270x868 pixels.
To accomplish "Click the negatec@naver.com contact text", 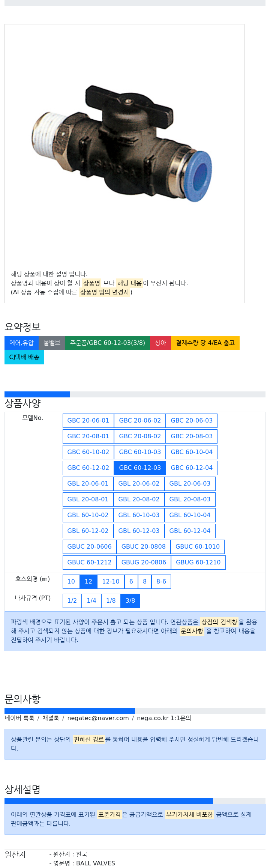I will pos(98,718).
